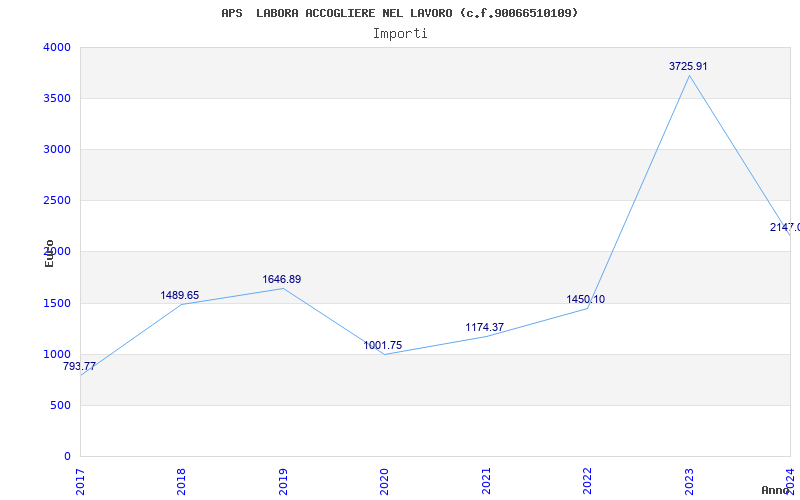Image resolution: width=800 pixels, height=500 pixels.
Task: Click the 2500 y-axis tick label
Action: click(57, 201)
